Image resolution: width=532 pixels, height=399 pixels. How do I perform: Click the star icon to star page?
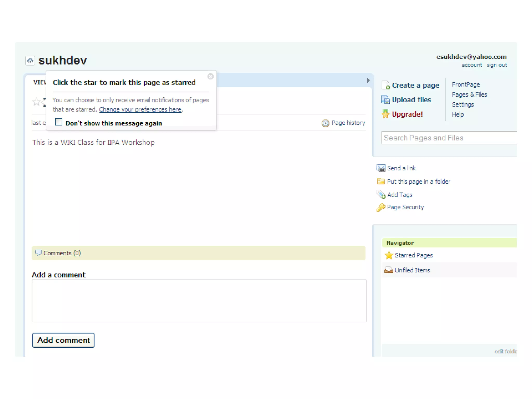37,102
